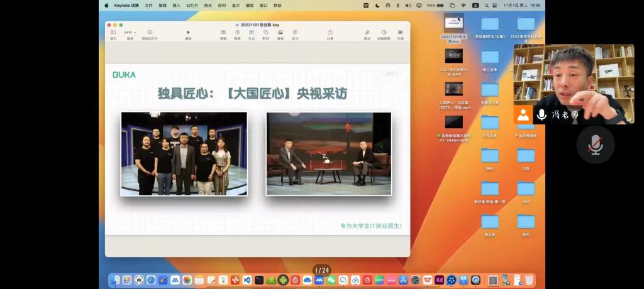Image resolution: width=644 pixels, height=289 pixels.
Task: Expand the 54% zoom dropdown
Action: click(130, 32)
